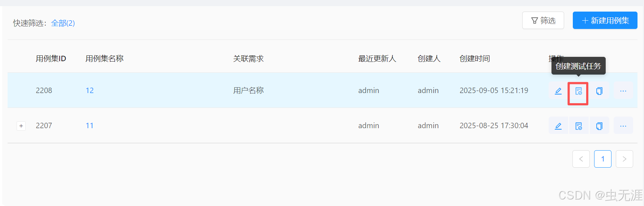
Task: Click the 用户名称 requirement cell
Action: pyautogui.click(x=248, y=91)
